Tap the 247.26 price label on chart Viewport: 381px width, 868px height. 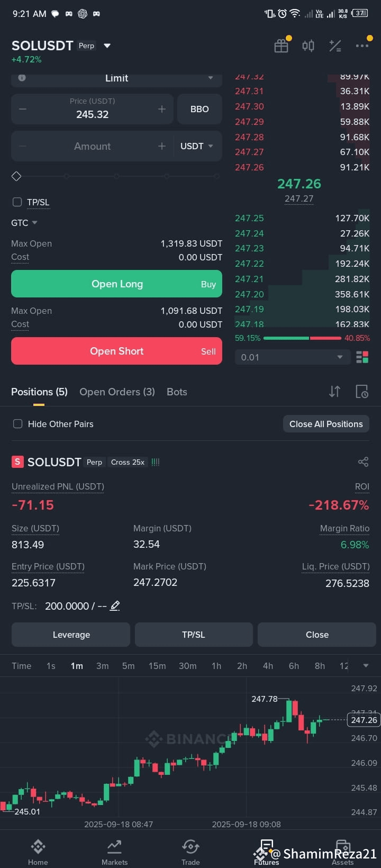pyautogui.click(x=364, y=720)
